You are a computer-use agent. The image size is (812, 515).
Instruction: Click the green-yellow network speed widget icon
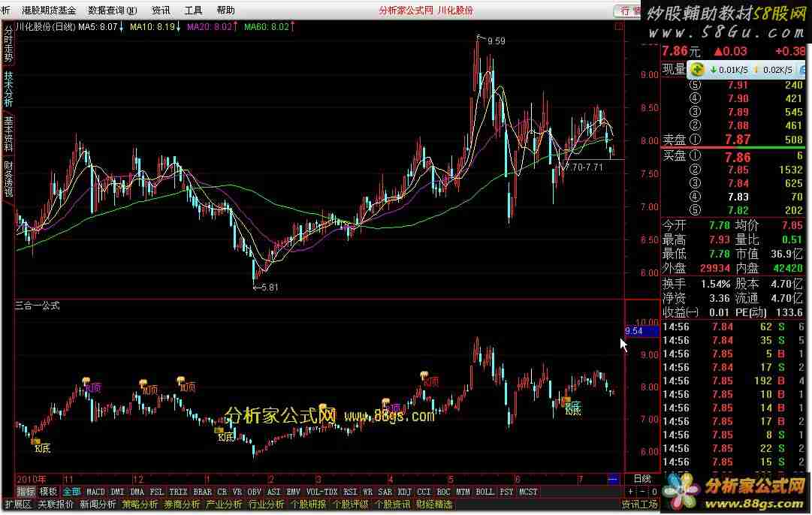pos(697,69)
